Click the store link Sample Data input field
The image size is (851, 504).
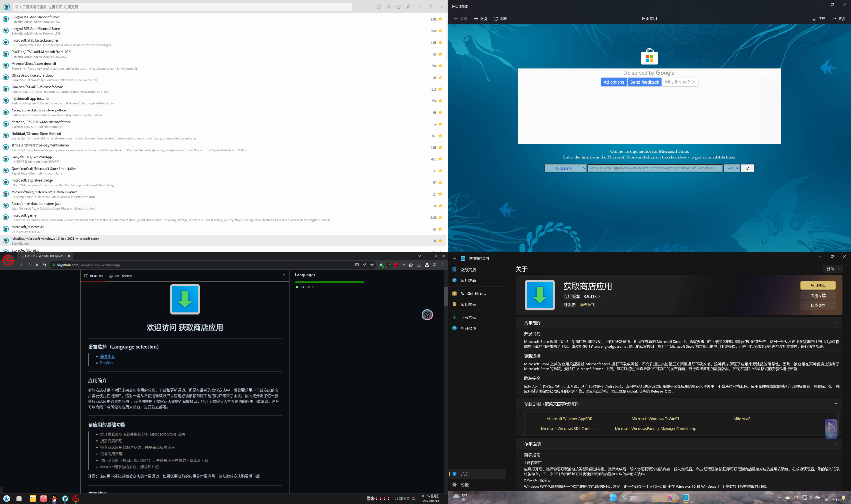point(655,168)
